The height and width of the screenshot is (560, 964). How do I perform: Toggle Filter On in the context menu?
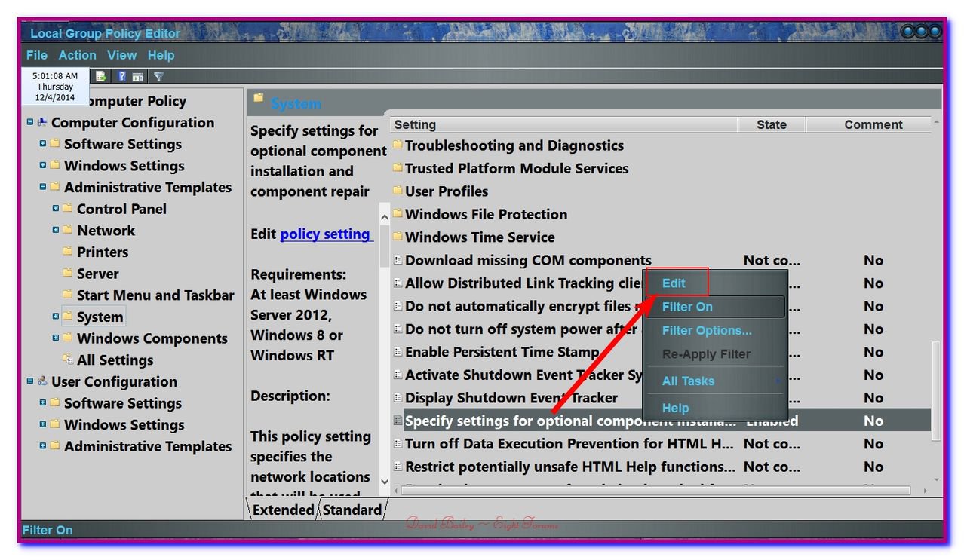pyautogui.click(x=686, y=307)
